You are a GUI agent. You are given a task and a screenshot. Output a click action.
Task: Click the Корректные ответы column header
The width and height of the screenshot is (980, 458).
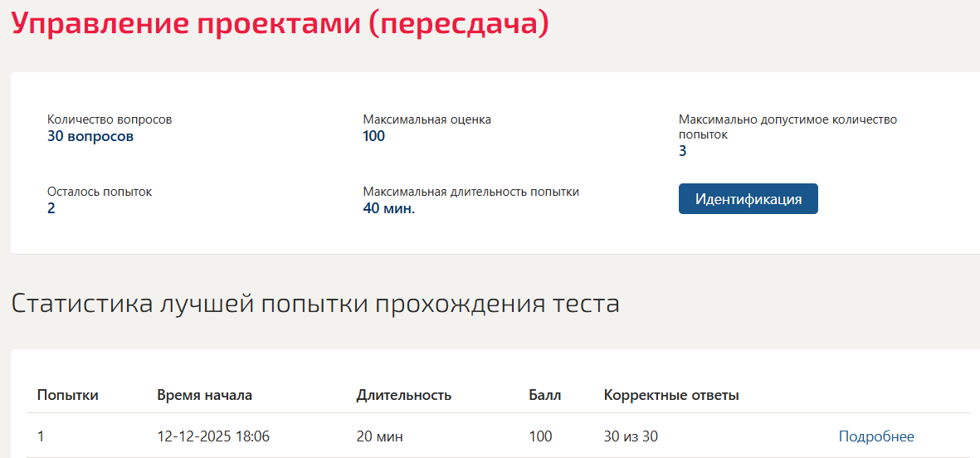[671, 395]
